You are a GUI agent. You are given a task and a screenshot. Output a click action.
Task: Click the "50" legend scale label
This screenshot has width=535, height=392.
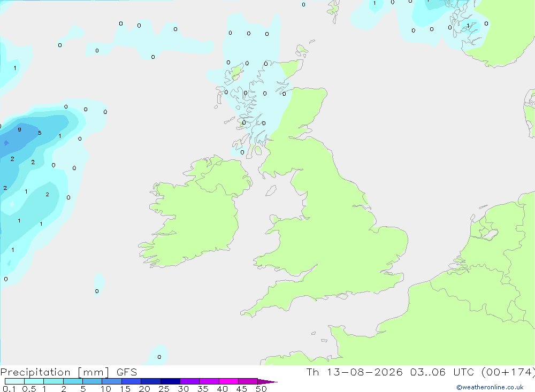click(x=261, y=389)
